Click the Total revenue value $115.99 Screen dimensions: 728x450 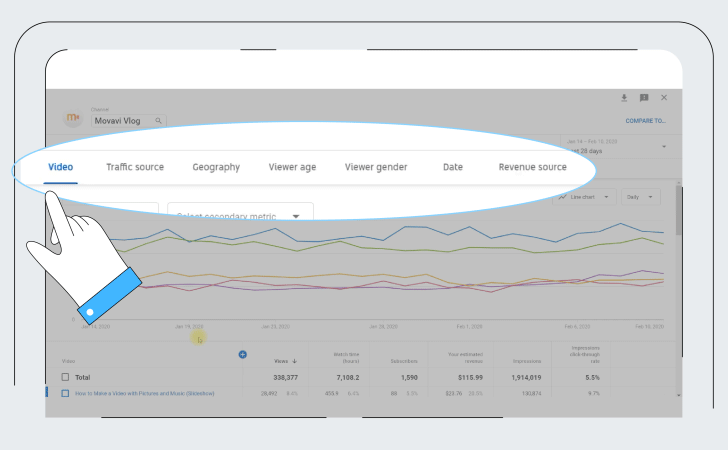click(x=470, y=378)
